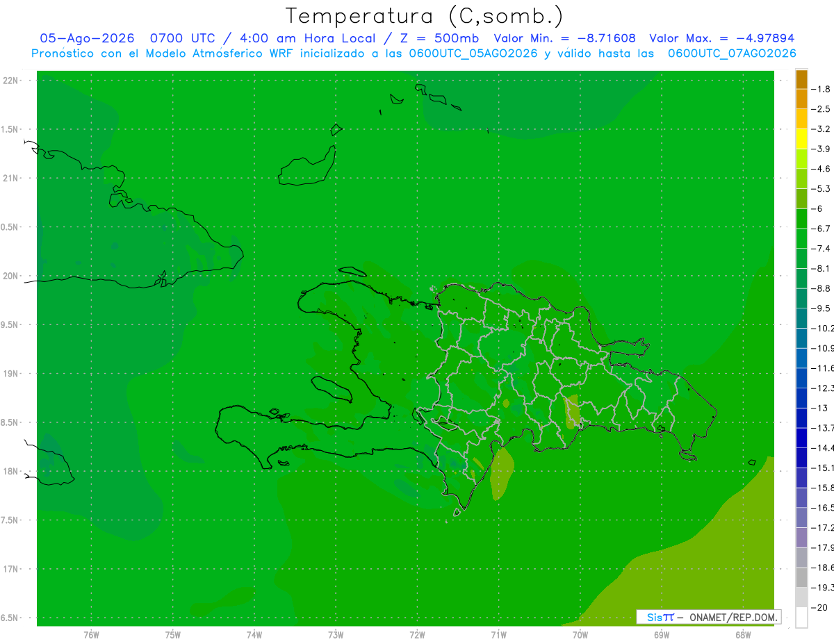This screenshot has width=834, height=644.
Task: Pick the orange swatch between -2.5 and -3.2
Action: point(801,119)
